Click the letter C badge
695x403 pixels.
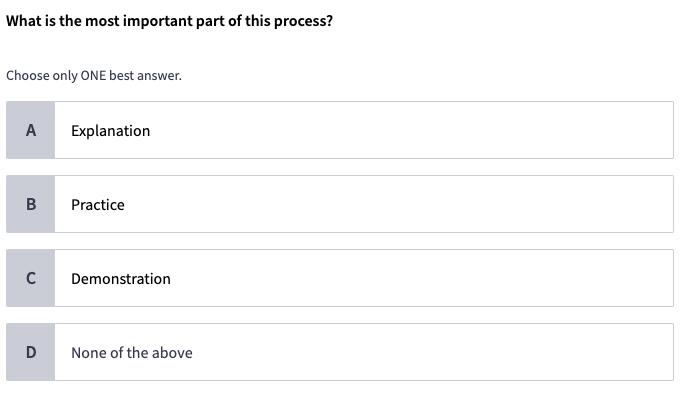pos(31,278)
